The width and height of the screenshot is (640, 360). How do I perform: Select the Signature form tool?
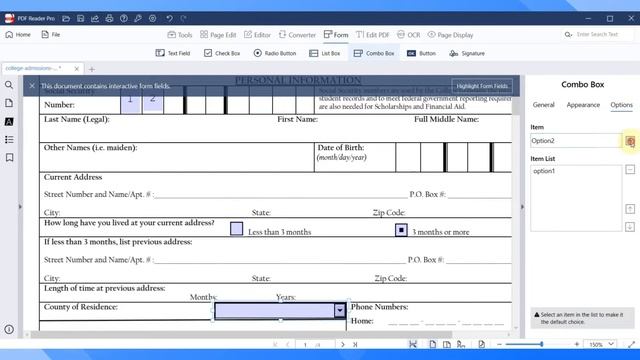coord(467,53)
